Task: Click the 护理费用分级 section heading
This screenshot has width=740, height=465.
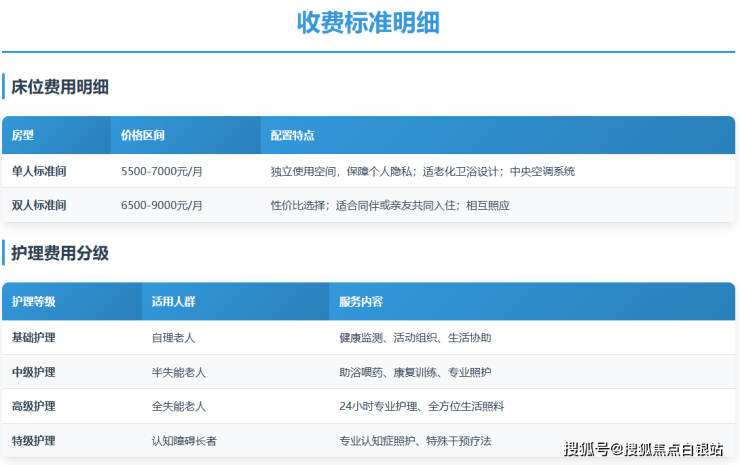Action: pyautogui.click(x=60, y=253)
